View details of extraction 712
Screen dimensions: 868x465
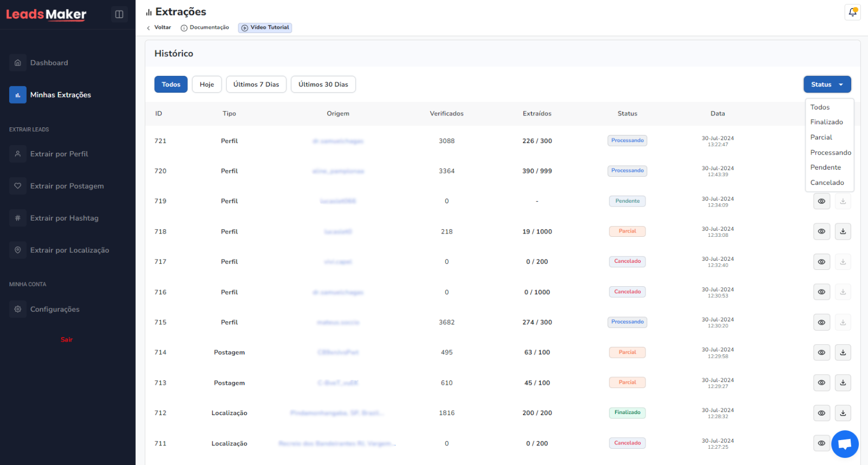(x=822, y=413)
